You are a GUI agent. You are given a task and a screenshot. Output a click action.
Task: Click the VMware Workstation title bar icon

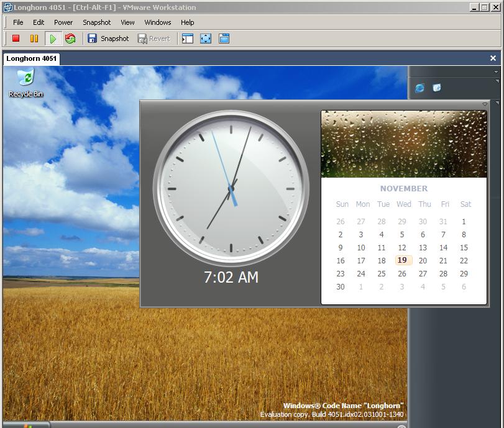8,7
